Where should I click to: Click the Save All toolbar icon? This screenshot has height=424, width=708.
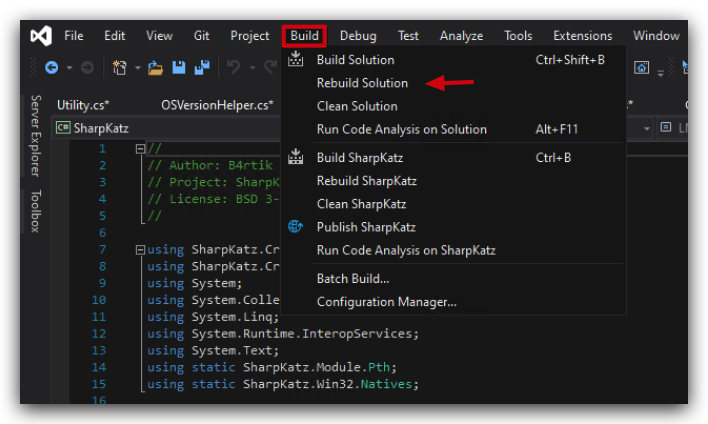[202, 67]
